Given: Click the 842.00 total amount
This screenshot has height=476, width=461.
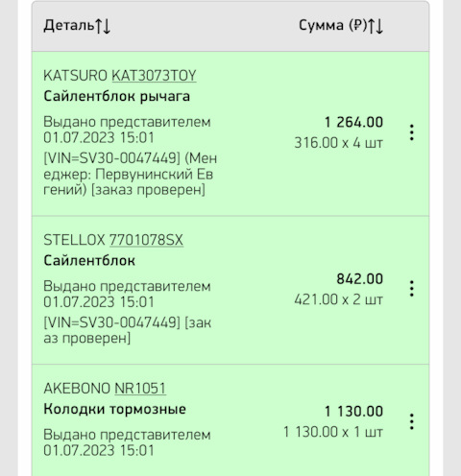Looking at the screenshot, I should tap(359, 279).
